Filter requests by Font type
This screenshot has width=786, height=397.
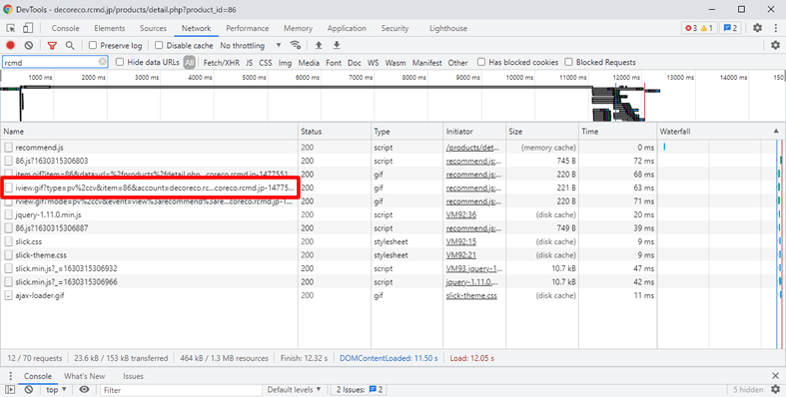coord(333,63)
